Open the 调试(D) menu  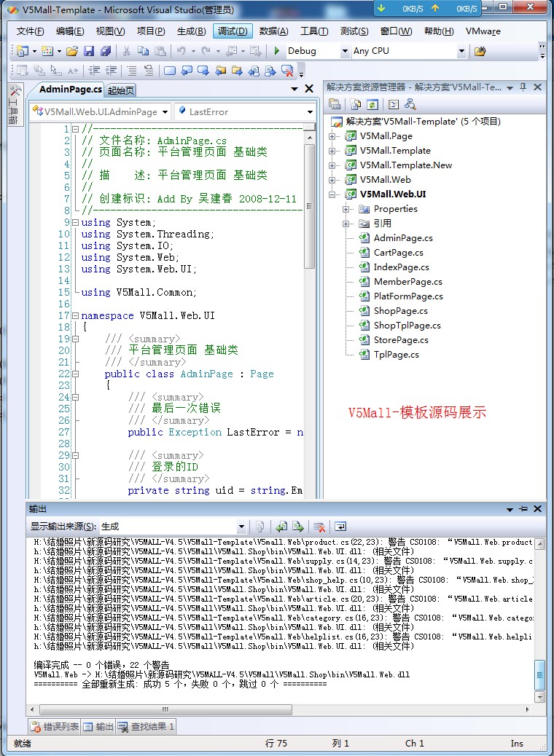tap(232, 31)
